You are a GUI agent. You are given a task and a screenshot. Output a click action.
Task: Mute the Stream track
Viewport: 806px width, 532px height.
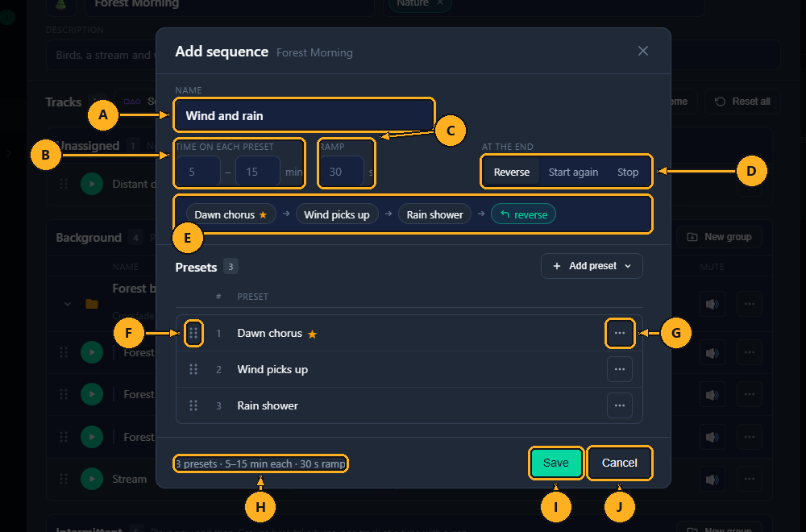pos(712,479)
